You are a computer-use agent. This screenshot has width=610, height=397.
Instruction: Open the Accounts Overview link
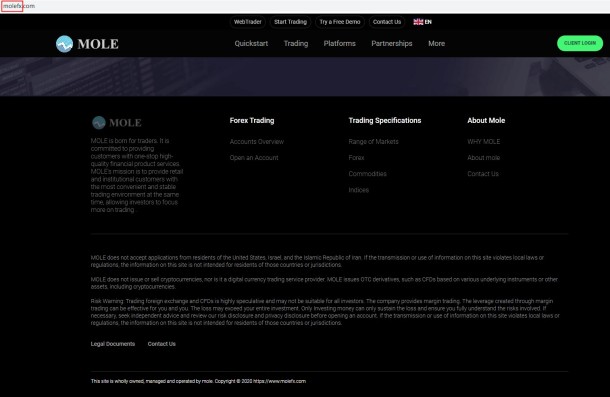click(257, 142)
